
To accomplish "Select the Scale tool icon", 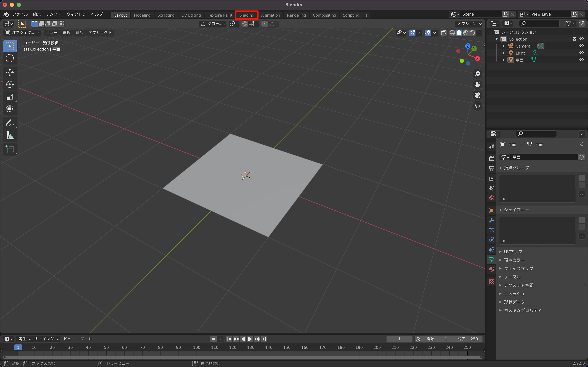I will click(x=10, y=97).
